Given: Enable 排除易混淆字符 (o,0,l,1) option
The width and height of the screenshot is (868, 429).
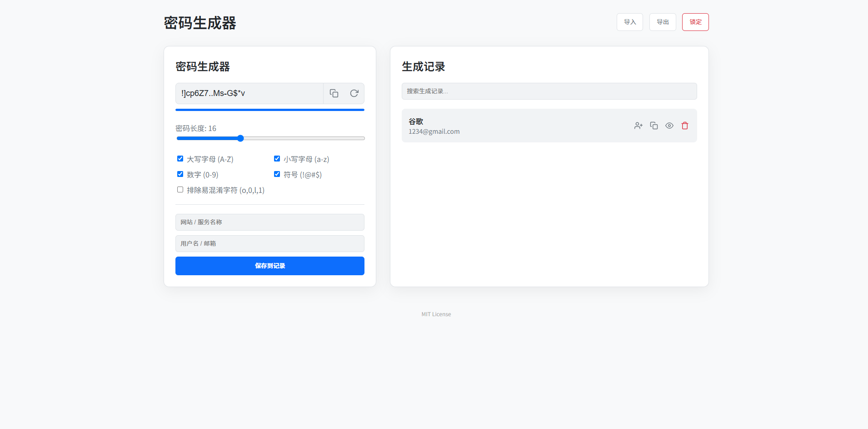Looking at the screenshot, I should pos(180,189).
